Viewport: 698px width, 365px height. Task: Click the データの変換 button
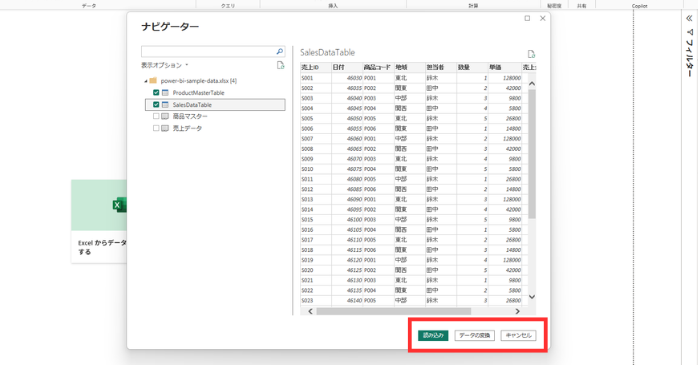(475, 335)
